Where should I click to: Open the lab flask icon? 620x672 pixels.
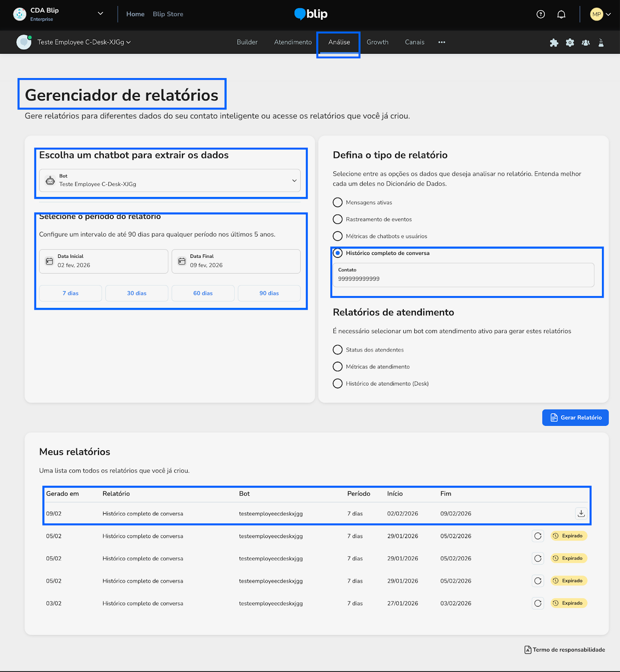click(x=601, y=42)
